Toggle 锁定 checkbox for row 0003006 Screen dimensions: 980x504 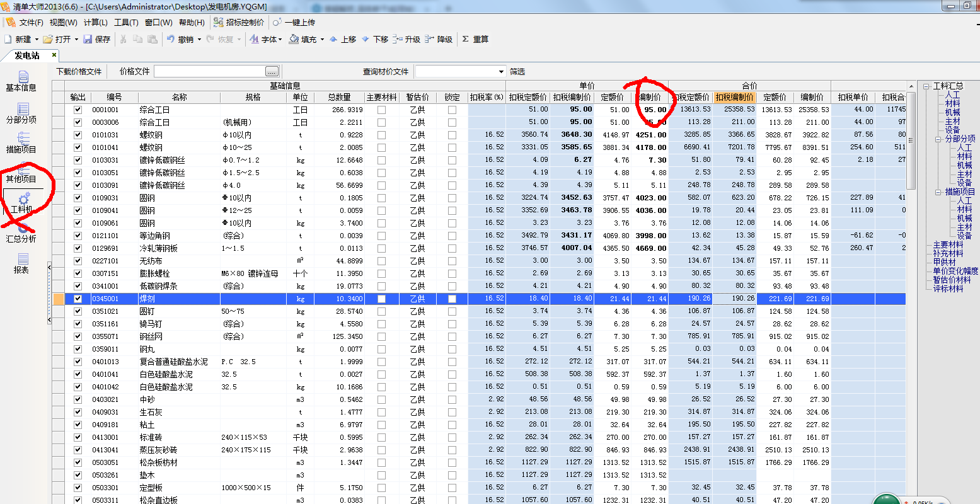click(x=452, y=122)
